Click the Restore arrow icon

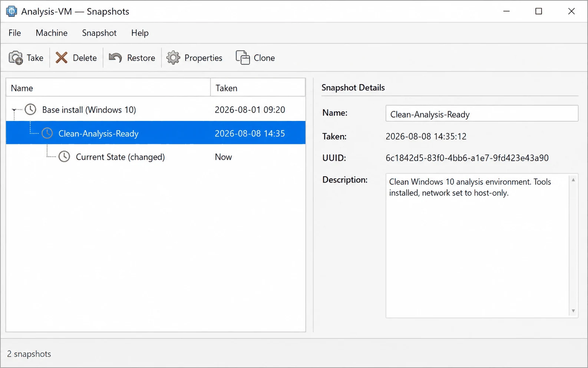(x=115, y=58)
